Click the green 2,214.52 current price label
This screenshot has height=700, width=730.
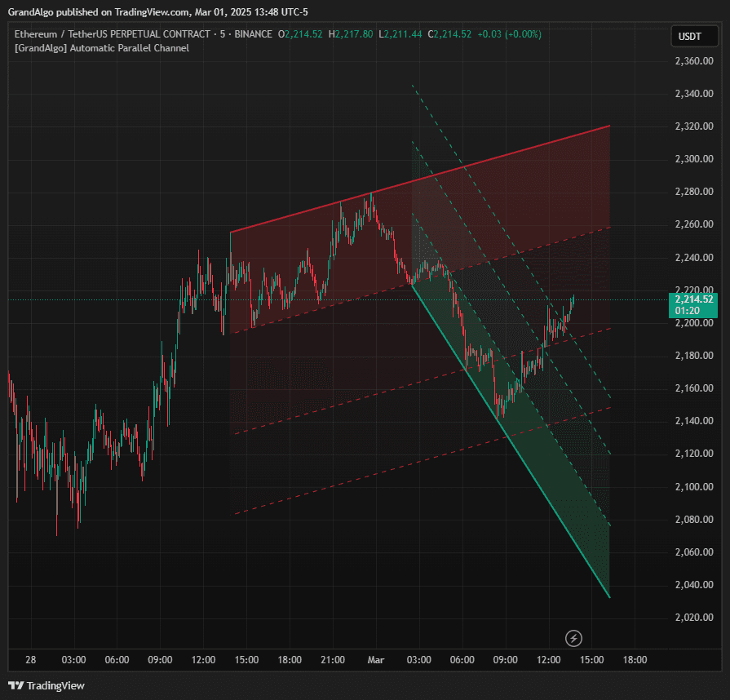click(693, 299)
